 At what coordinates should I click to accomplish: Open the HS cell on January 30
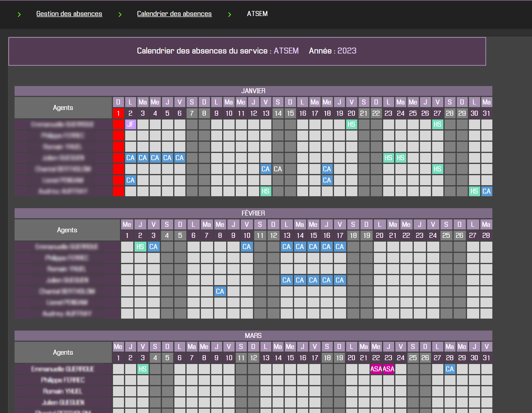tap(474, 191)
